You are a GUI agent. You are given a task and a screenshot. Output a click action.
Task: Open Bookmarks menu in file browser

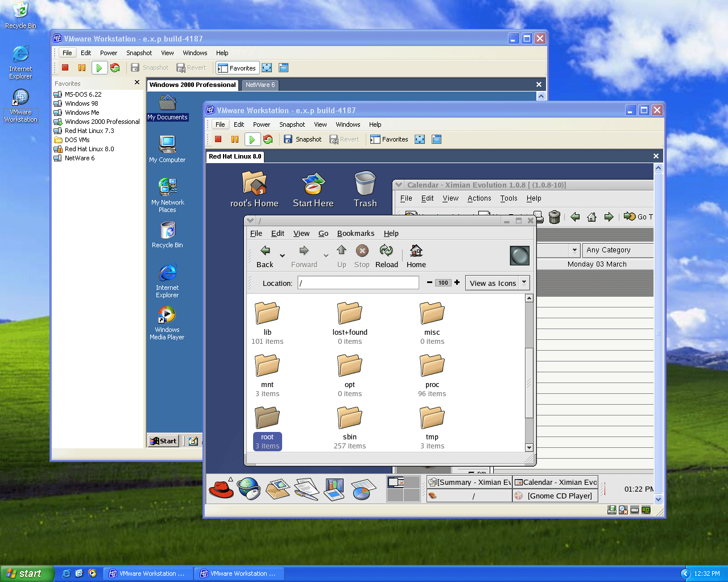355,233
